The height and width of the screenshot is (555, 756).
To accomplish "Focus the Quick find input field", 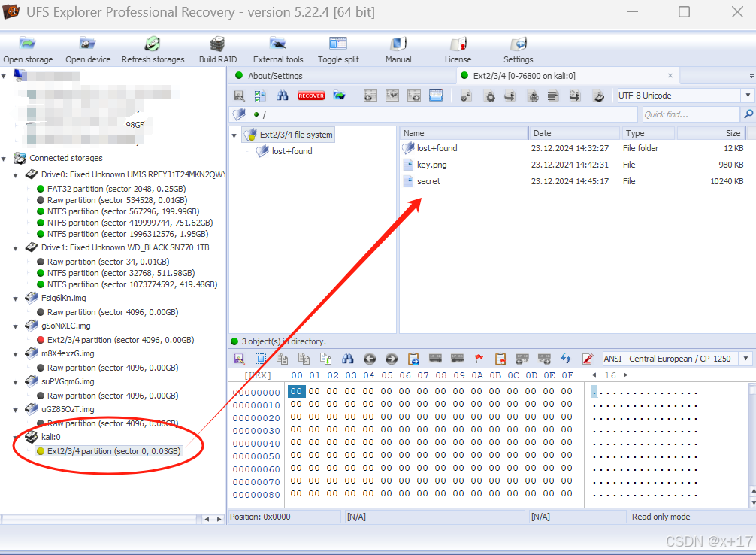I will 691,114.
